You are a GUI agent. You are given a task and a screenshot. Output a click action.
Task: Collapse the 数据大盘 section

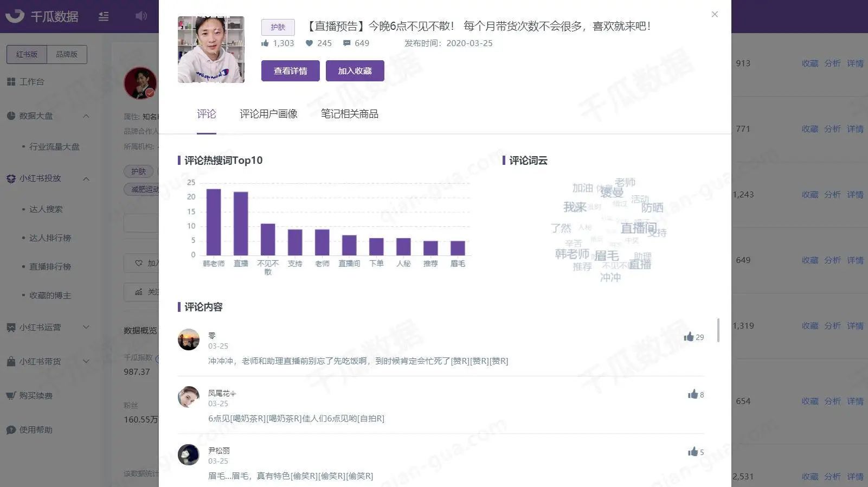(x=86, y=116)
